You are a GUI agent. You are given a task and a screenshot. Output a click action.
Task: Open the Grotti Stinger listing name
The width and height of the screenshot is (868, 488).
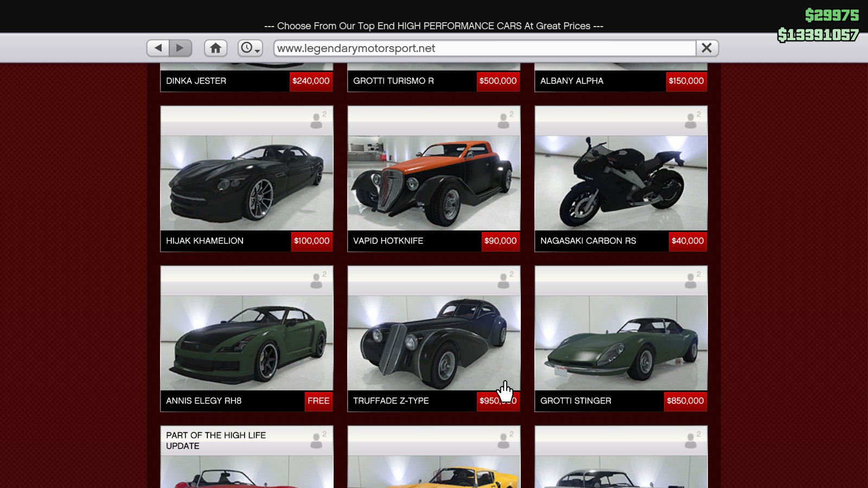pyautogui.click(x=576, y=401)
